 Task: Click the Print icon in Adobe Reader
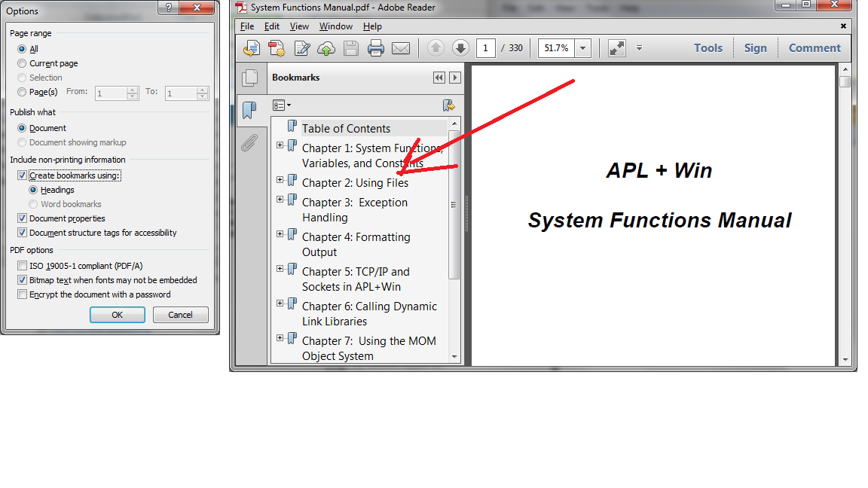tap(376, 48)
